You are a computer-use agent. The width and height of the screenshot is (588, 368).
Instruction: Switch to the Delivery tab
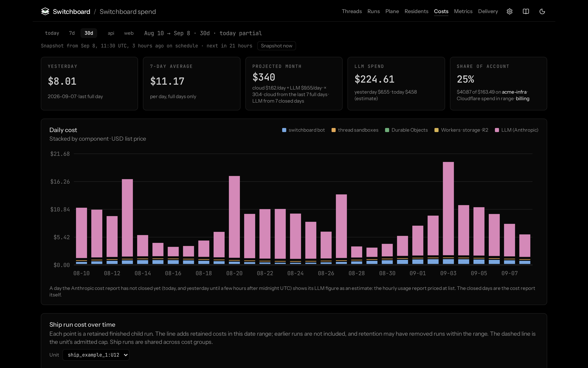point(488,11)
